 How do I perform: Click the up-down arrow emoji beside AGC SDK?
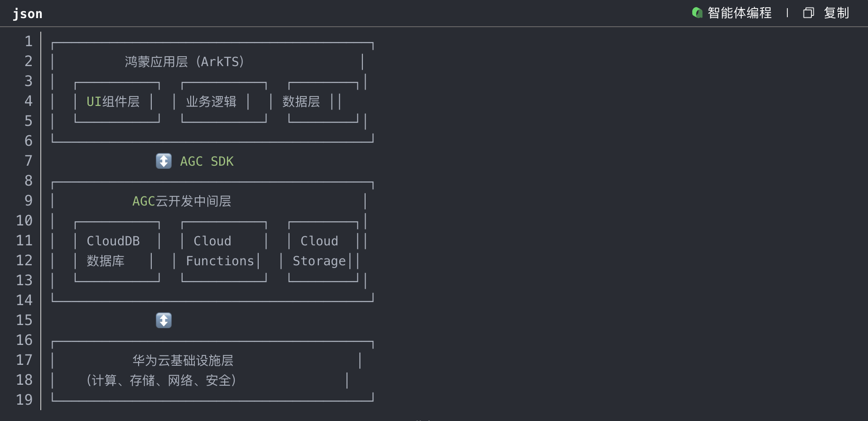coord(164,161)
